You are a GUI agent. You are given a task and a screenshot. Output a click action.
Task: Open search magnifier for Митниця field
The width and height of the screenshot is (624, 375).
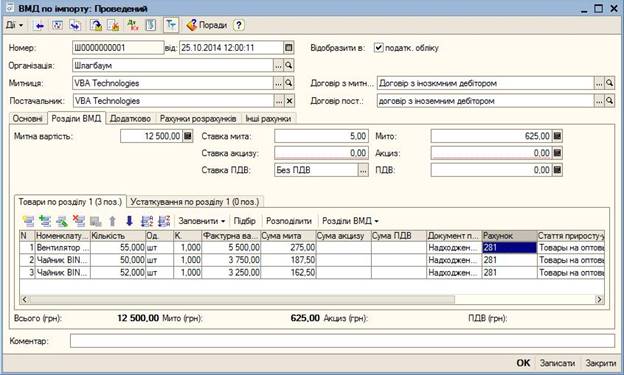(289, 83)
